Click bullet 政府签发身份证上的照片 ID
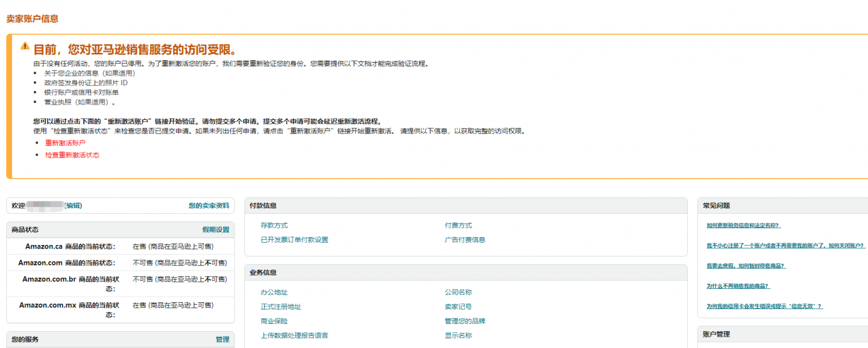 pyautogui.click(x=86, y=82)
